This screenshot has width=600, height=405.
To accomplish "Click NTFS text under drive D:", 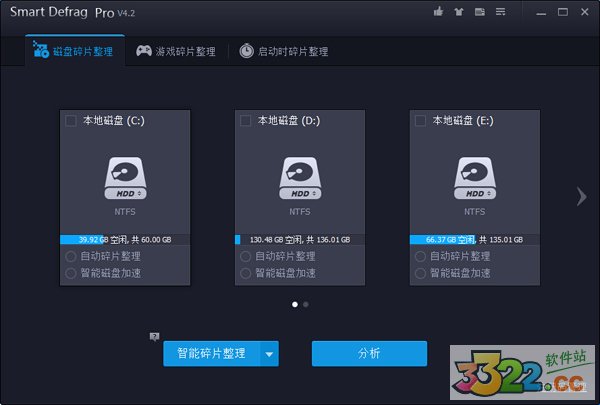I will 300,212.
